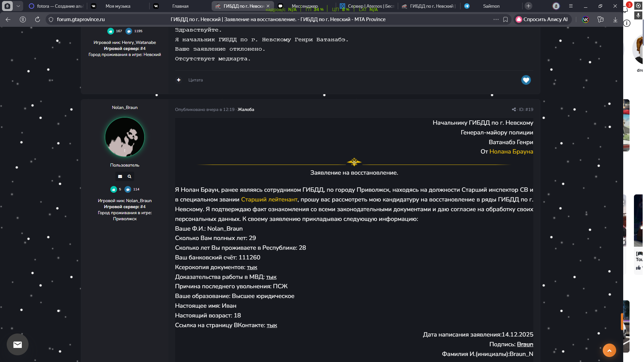The image size is (644, 362).
Task: Click Nolan_Braun's profile avatar
Action: [x=125, y=137]
